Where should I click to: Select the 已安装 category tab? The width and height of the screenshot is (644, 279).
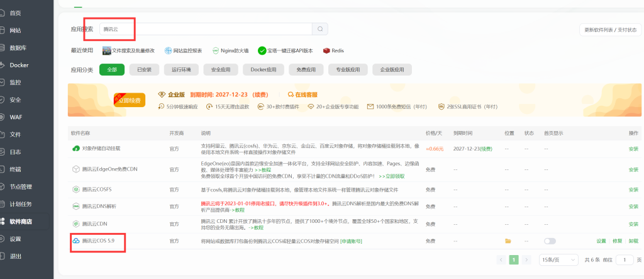(x=144, y=69)
